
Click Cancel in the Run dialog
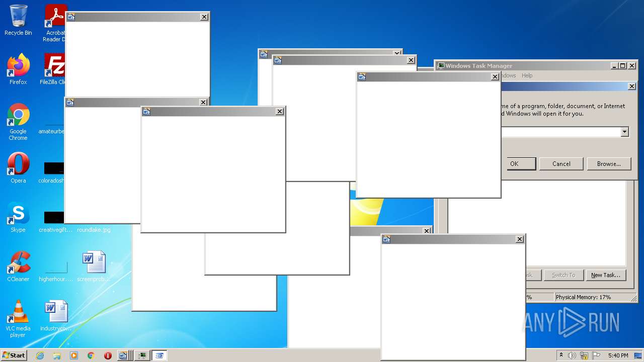(x=561, y=163)
